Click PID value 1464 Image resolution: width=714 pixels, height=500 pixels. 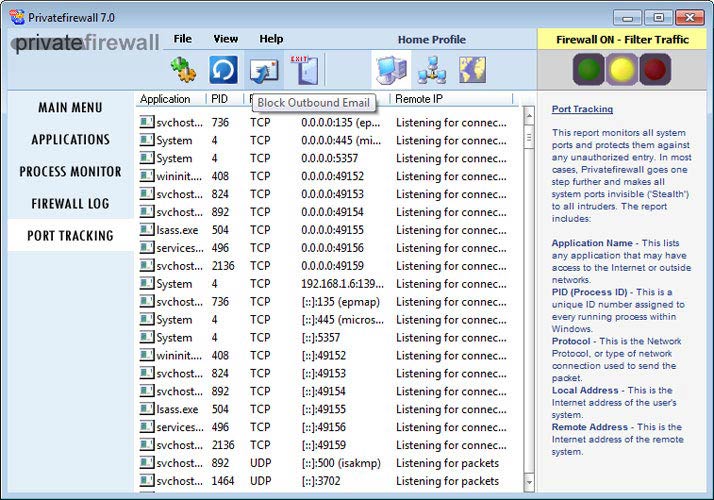tap(223, 481)
